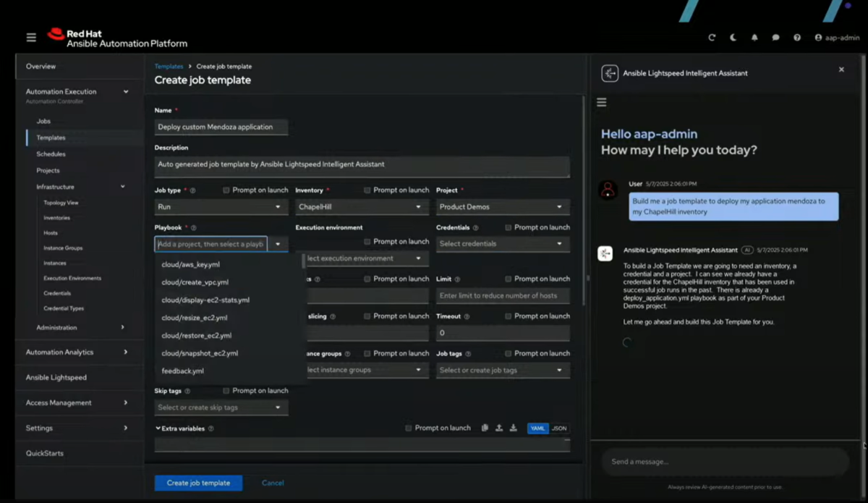Show help for Instance groups field
The width and height of the screenshot is (868, 503).
point(348,354)
